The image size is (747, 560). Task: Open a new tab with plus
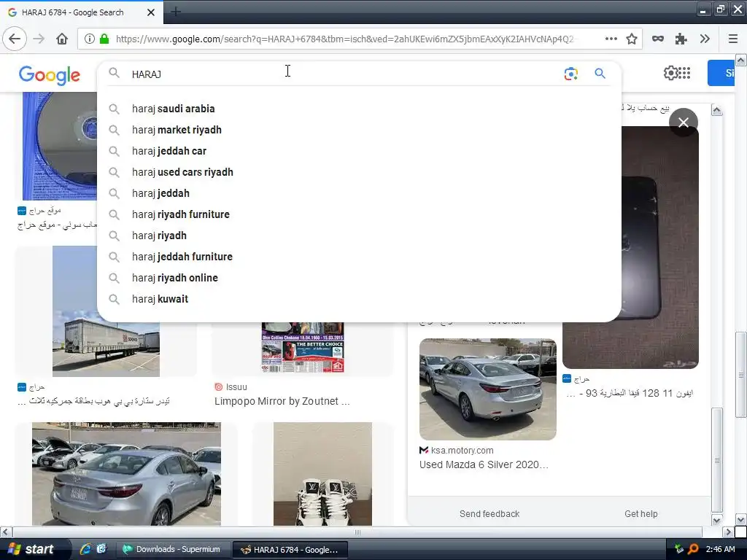coord(175,12)
